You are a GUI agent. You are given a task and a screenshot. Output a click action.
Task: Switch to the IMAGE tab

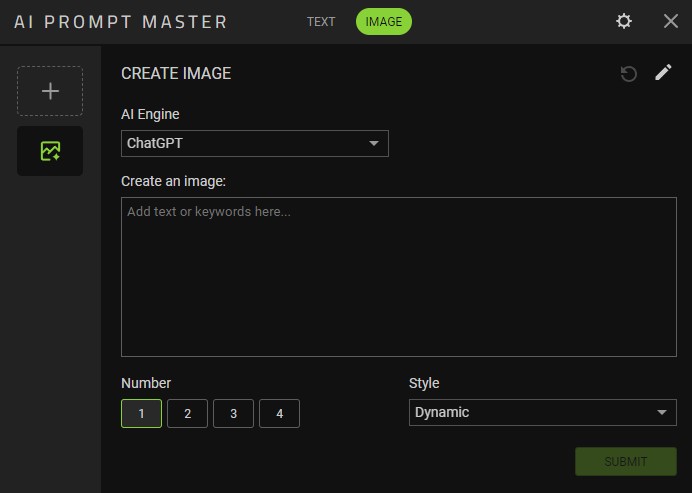pos(384,22)
